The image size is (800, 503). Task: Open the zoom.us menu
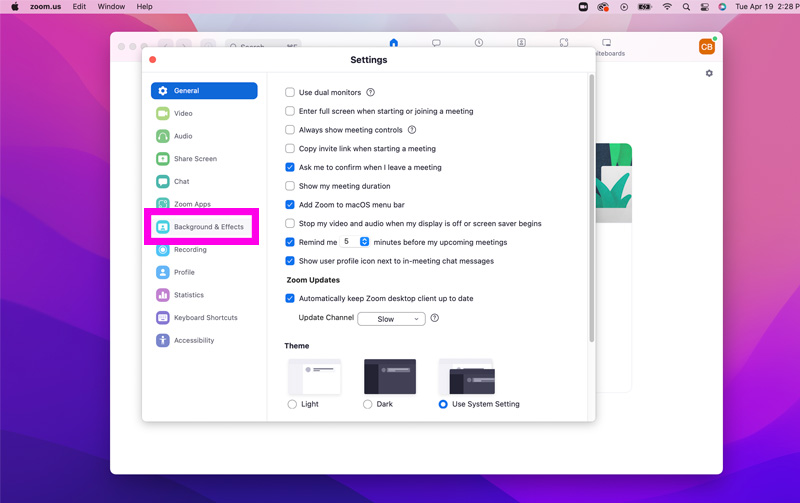pyautogui.click(x=45, y=7)
